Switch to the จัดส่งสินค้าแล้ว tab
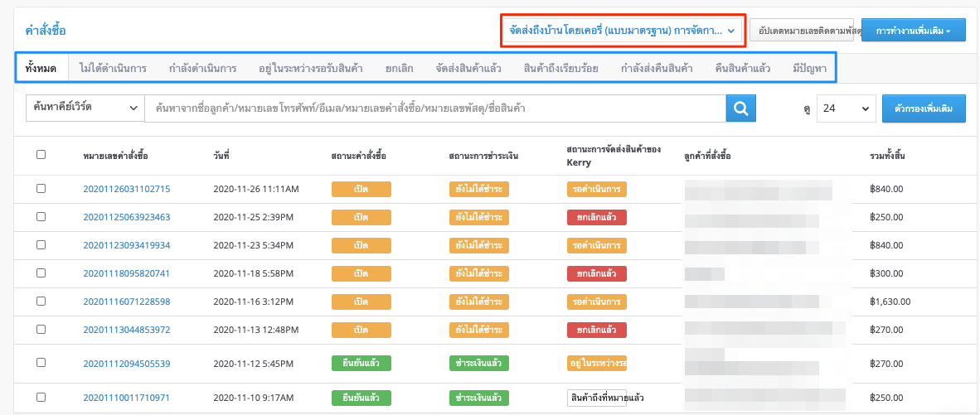 click(x=468, y=69)
